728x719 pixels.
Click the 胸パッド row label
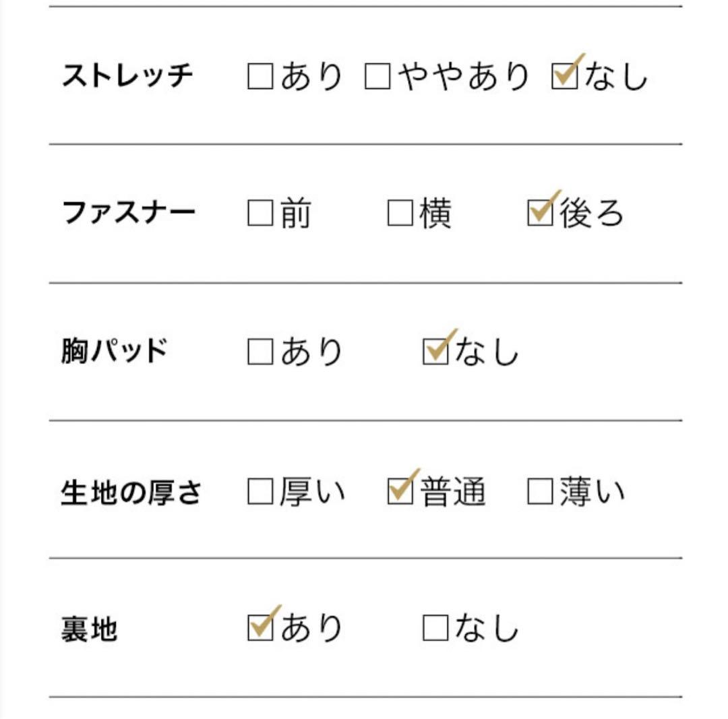(x=114, y=350)
